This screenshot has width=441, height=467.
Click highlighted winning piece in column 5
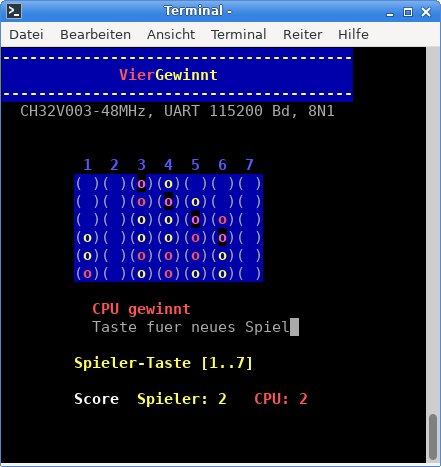tap(195, 220)
